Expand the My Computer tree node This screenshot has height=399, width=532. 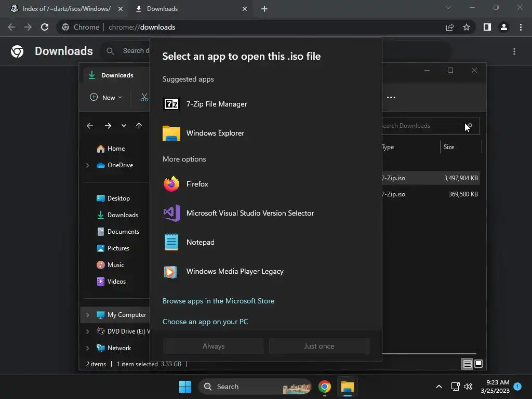coord(87,315)
